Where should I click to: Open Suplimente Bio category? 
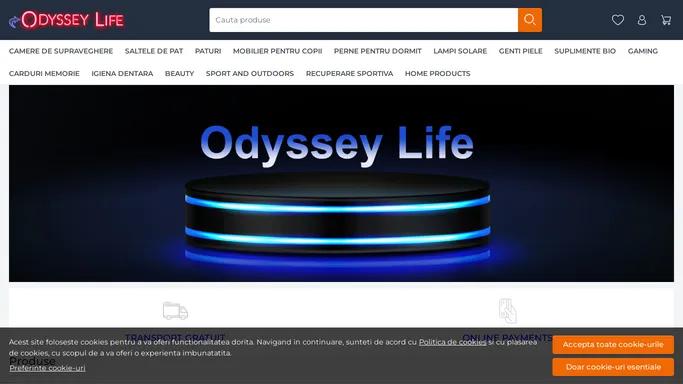(x=585, y=51)
